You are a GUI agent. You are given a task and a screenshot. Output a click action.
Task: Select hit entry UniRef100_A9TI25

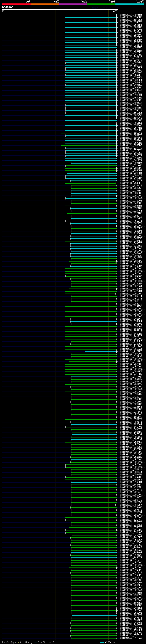point(131,93)
